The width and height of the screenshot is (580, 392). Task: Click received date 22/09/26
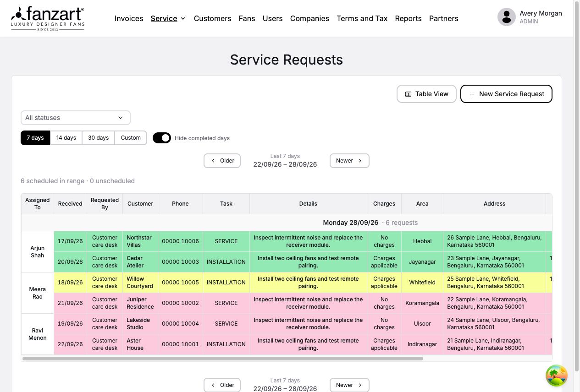[70, 344]
